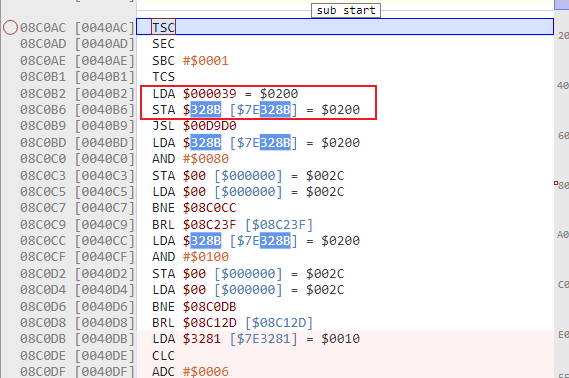The image size is (569, 378).
Task: Click the [$7E3281] effective address
Action: [263, 339]
